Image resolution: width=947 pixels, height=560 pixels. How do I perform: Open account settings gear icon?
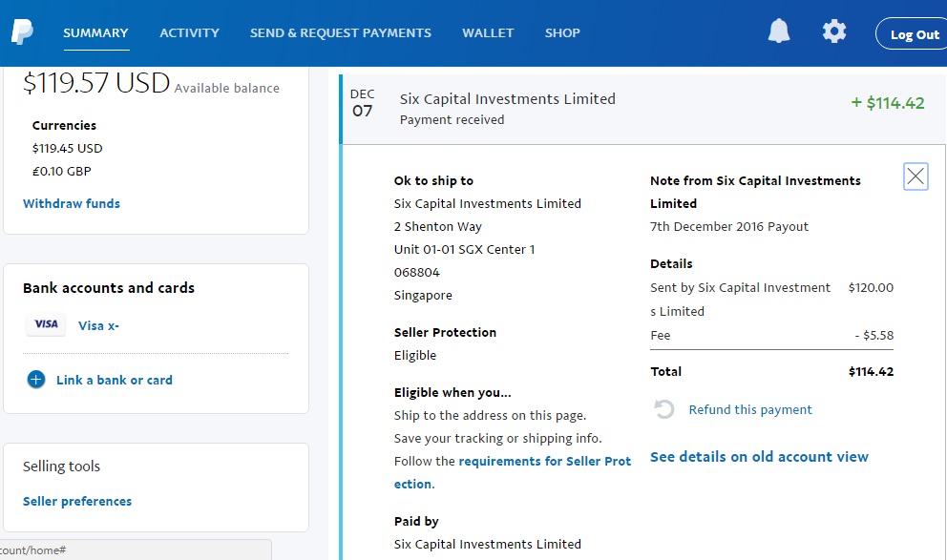(834, 31)
